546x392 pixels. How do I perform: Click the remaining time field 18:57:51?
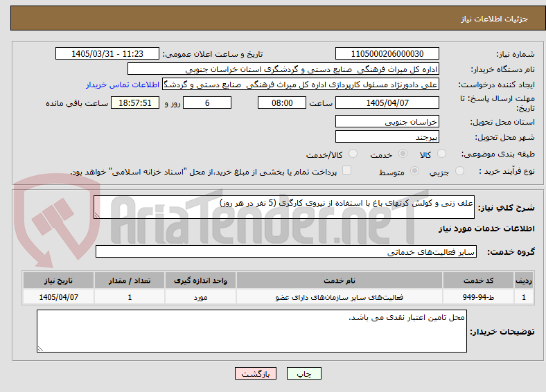click(135, 103)
